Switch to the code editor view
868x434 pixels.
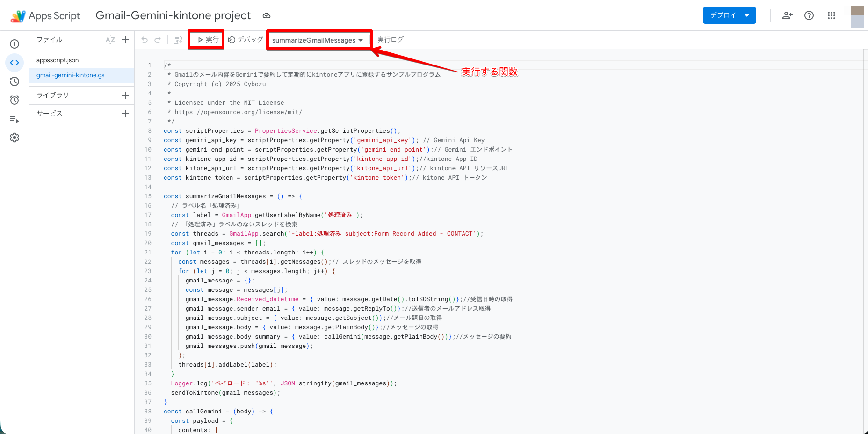(x=14, y=62)
